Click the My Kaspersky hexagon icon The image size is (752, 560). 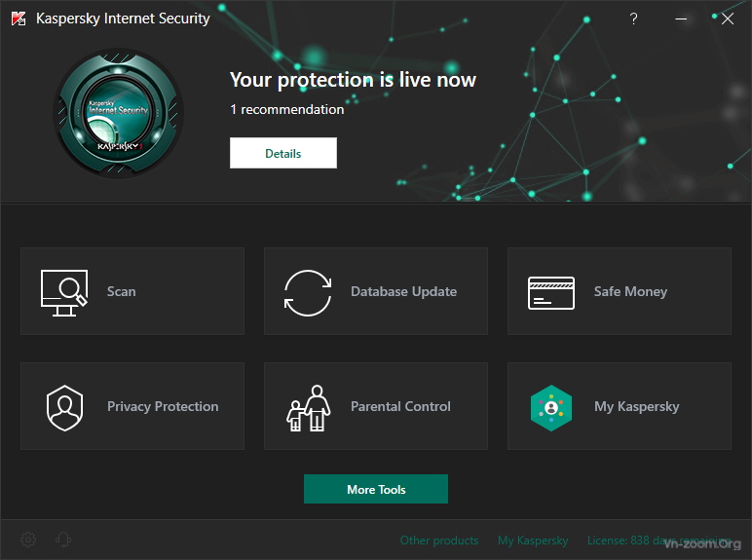pos(551,407)
